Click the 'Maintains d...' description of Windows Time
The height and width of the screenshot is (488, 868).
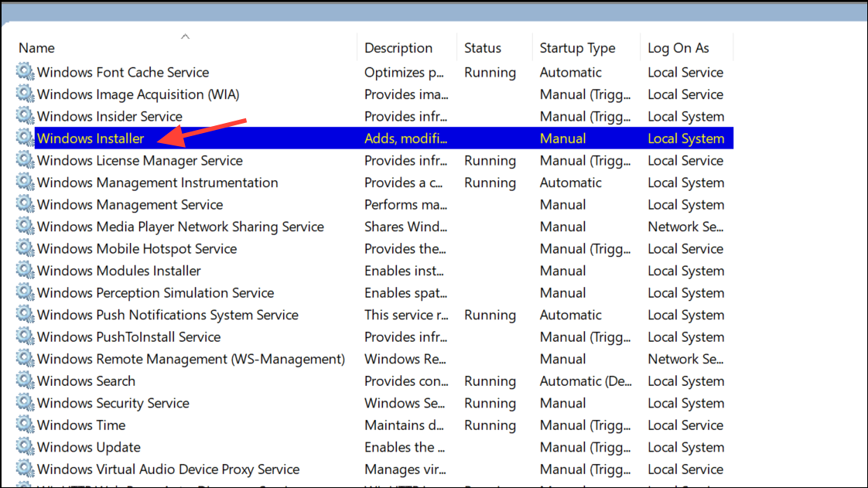click(x=404, y=425)
